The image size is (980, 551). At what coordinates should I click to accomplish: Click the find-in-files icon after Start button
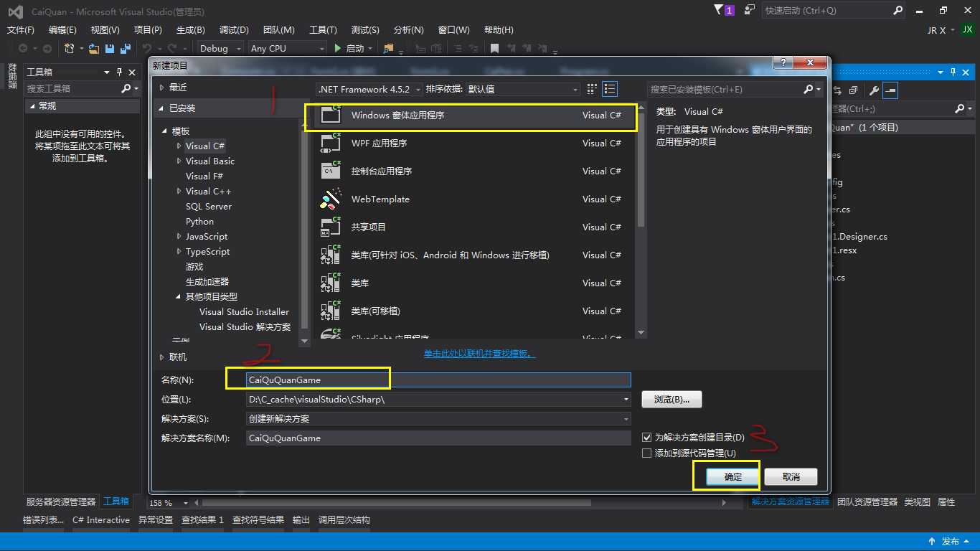[x=389, y=48]
